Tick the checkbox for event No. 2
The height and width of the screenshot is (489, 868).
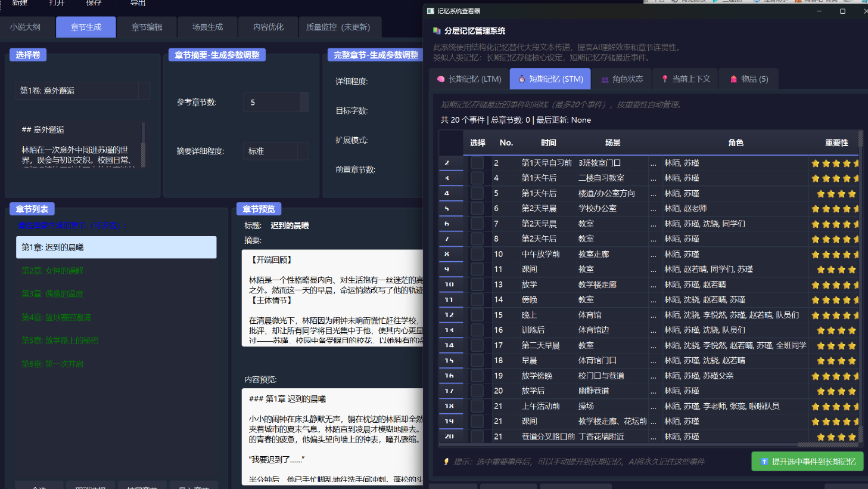click(x=477, y=163)
